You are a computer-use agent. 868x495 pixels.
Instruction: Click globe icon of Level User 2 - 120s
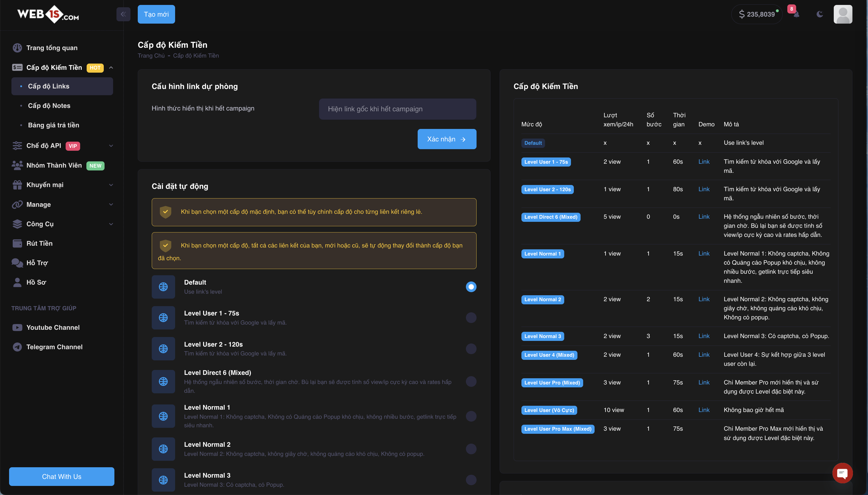click(163, 349)
